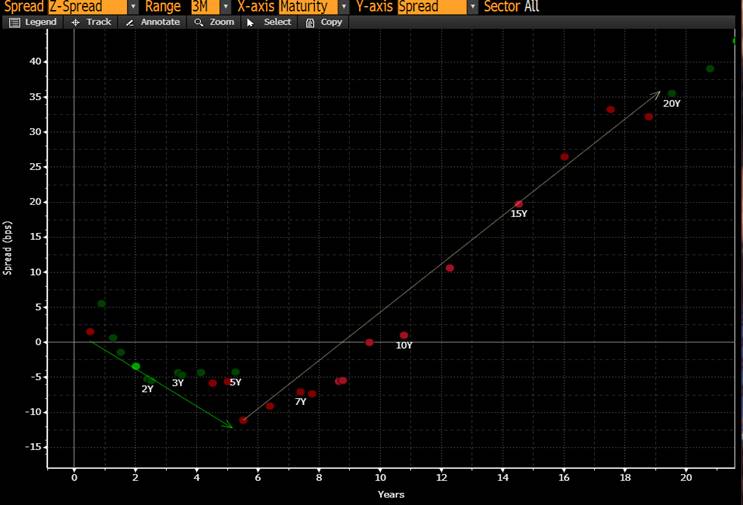
Task: Activate the Track crosshair tool
Action: click(x=91, y=22)
